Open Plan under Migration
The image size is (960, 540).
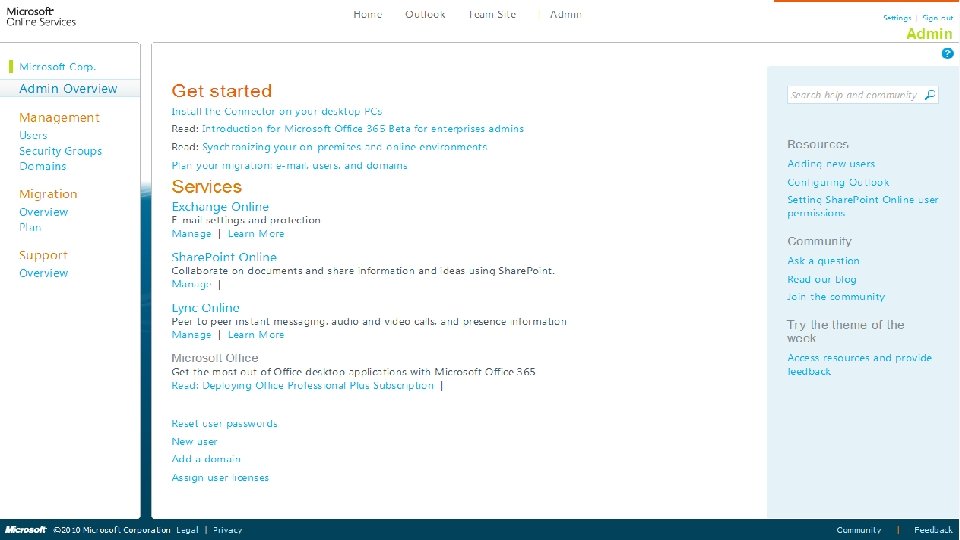[30, 227]
